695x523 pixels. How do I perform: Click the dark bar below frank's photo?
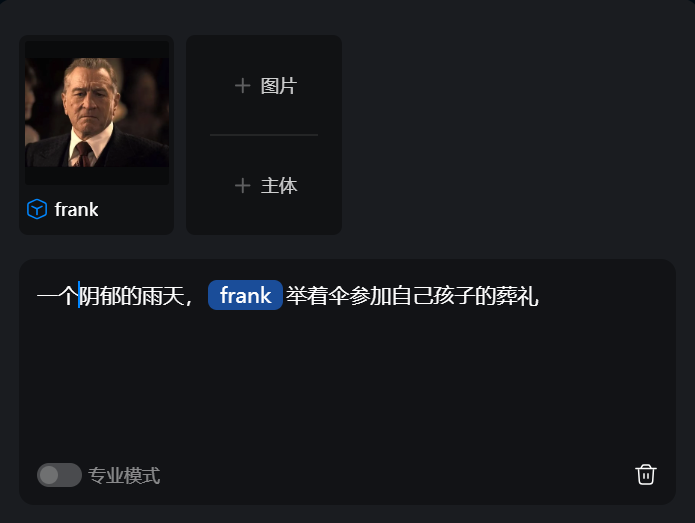pos(97,176)
